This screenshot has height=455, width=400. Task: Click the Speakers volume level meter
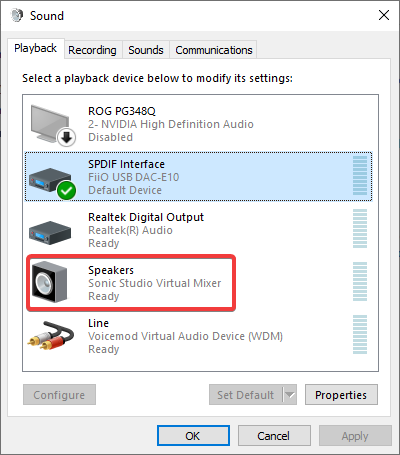tap(360, 282)
